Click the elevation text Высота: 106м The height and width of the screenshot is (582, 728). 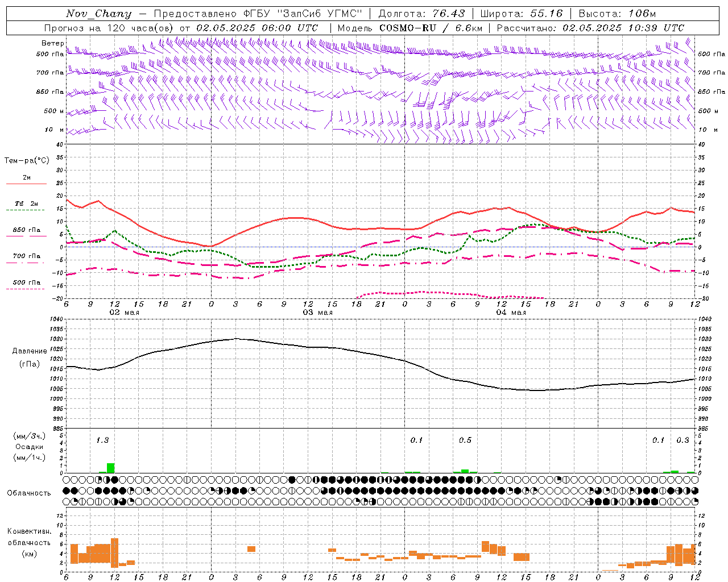point(617,14)
